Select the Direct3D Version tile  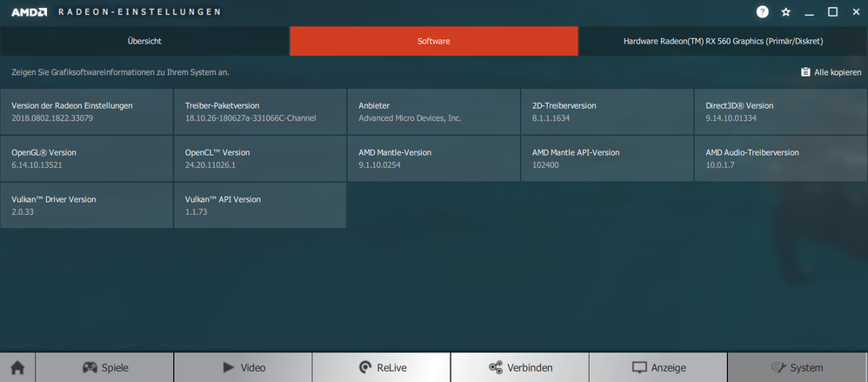[x=781, y=111]
